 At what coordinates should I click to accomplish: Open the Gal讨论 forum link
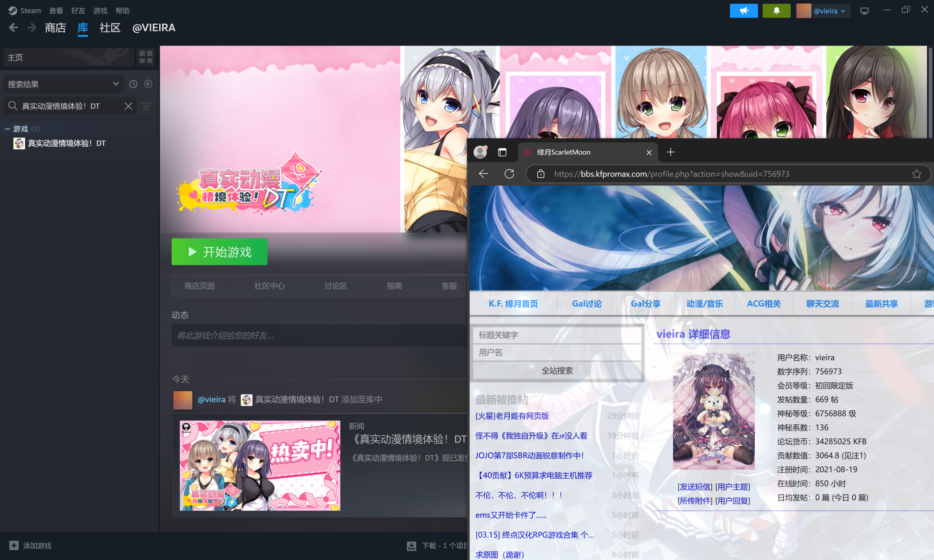pos(586,303)
